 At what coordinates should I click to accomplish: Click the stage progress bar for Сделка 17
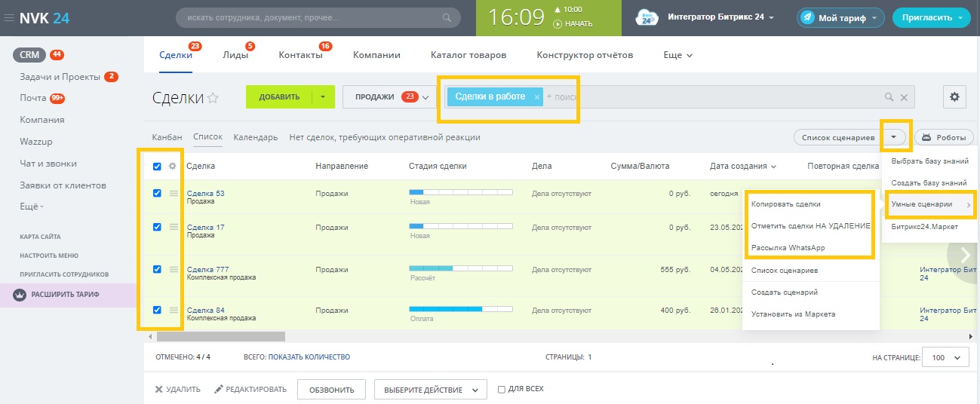(x=460, y=226)
